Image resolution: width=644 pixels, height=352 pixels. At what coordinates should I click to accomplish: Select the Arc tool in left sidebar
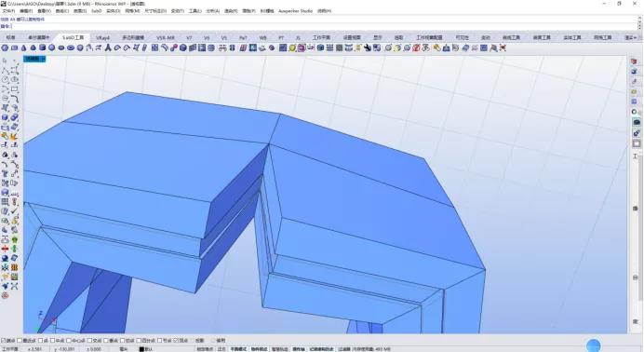pos(5,89)
